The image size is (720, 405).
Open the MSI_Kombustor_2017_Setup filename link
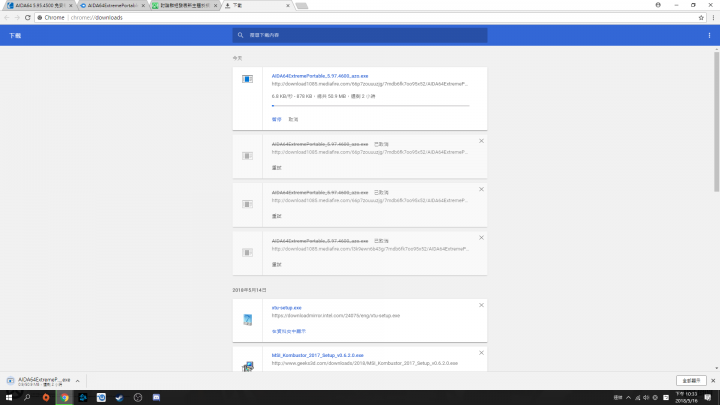(317, 355)
